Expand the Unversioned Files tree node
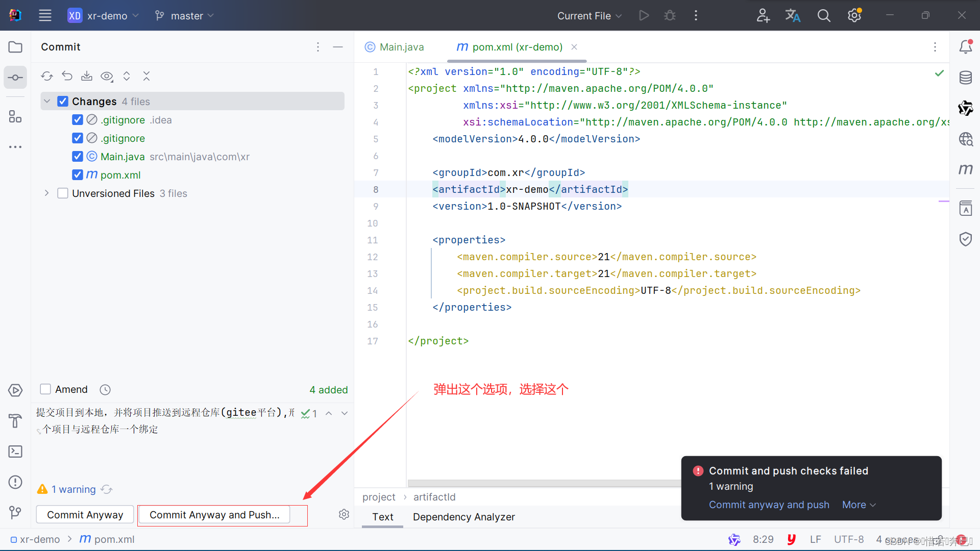 [x=47, y=194]
